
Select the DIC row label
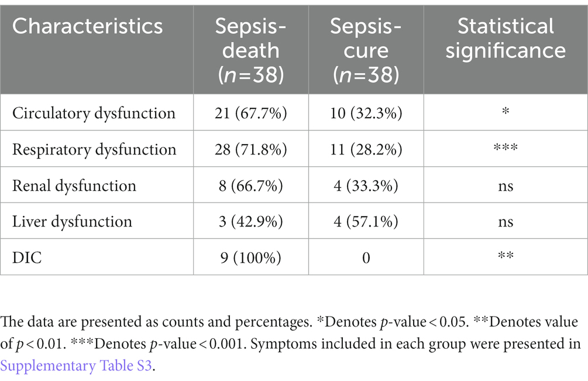click(27, 258)
